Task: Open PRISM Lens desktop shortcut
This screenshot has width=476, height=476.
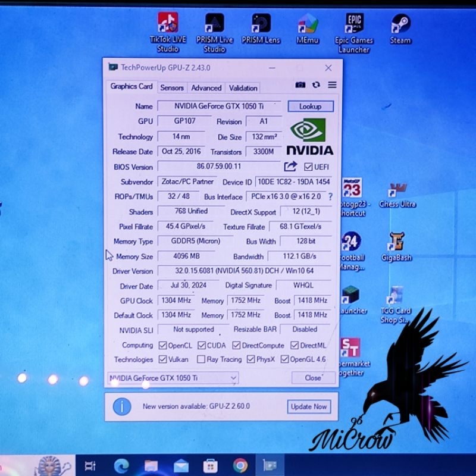Action: [261, 29]
